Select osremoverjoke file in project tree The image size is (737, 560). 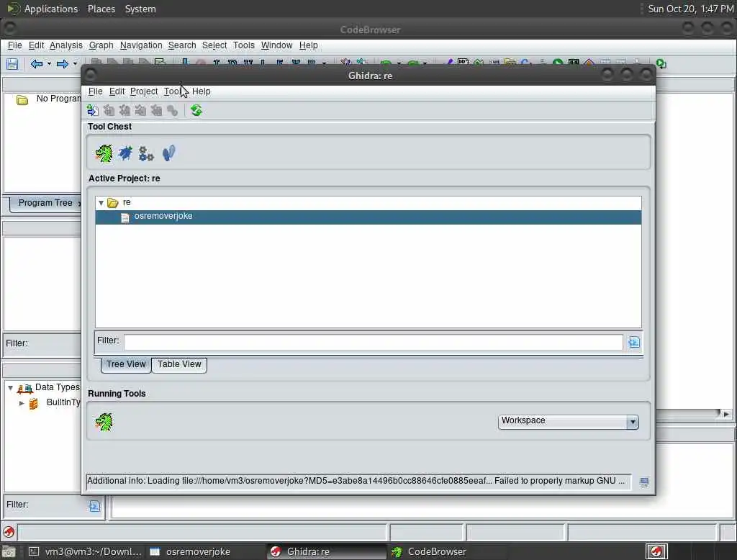click(x=368, y=216)
